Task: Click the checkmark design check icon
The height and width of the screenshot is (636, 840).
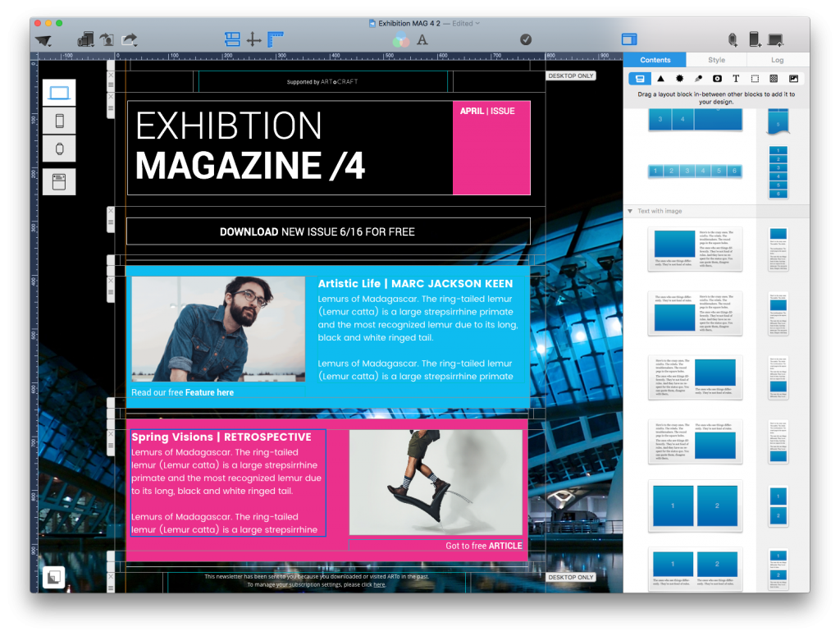Action: [x=526, y=39]
